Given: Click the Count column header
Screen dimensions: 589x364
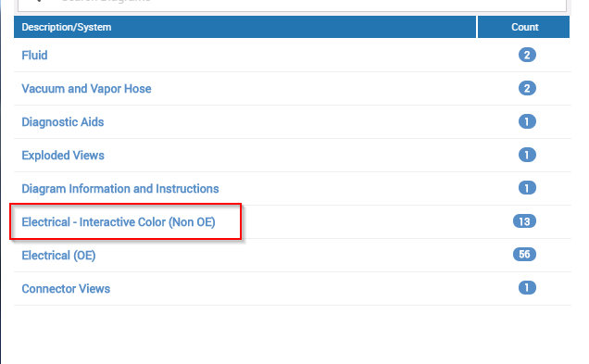Looking at the screenshot, I should coord(523,27).
